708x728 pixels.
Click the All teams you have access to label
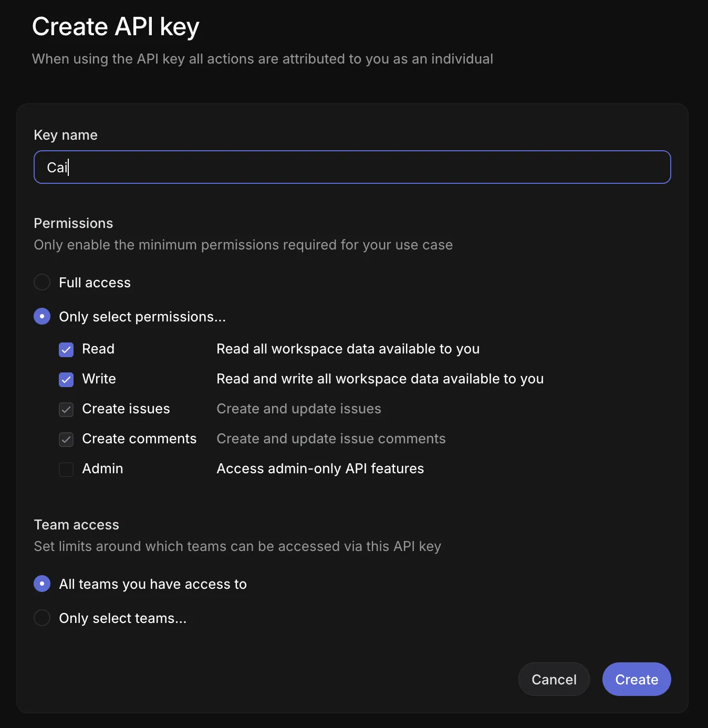[152, 584]
